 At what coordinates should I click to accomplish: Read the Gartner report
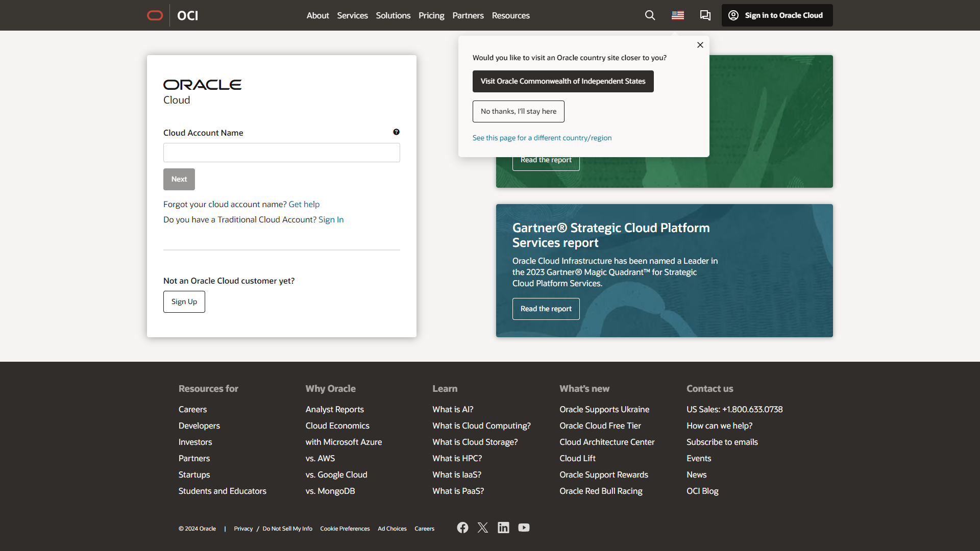(546, 309)
